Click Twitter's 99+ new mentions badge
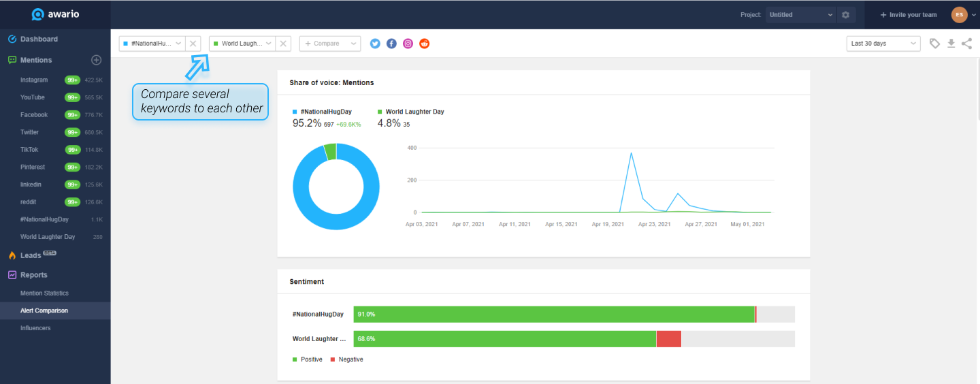This screenshot has height=384, width=980. (x=73, y=132)
